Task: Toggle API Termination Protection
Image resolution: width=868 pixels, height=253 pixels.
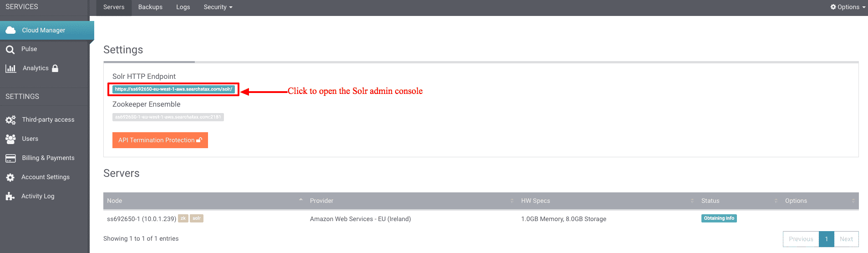Action: point(160,140)
